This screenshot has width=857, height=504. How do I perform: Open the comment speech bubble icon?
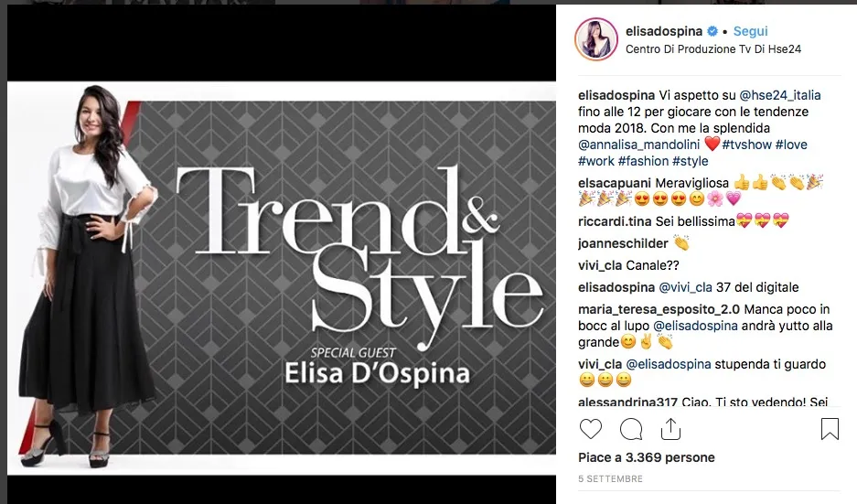(x=631, y=429)
